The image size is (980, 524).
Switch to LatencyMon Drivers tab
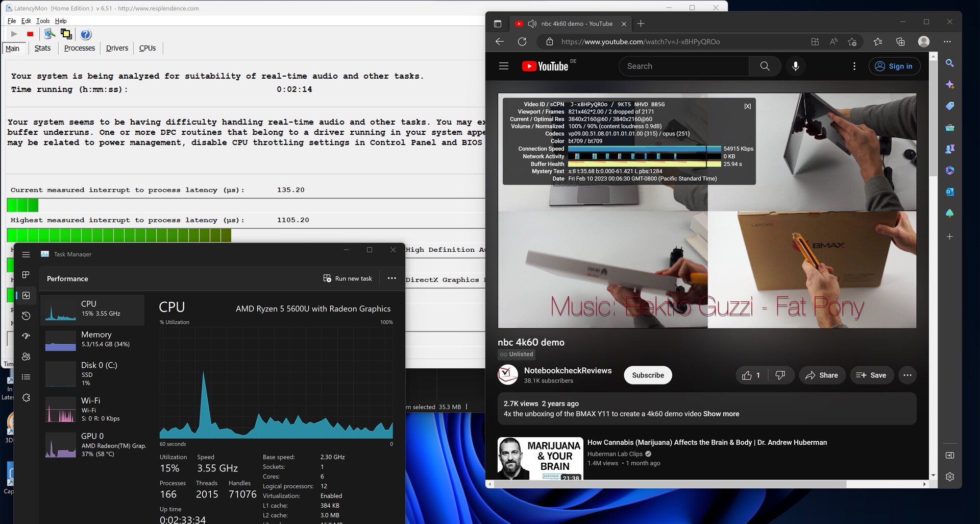pos(117,48)
